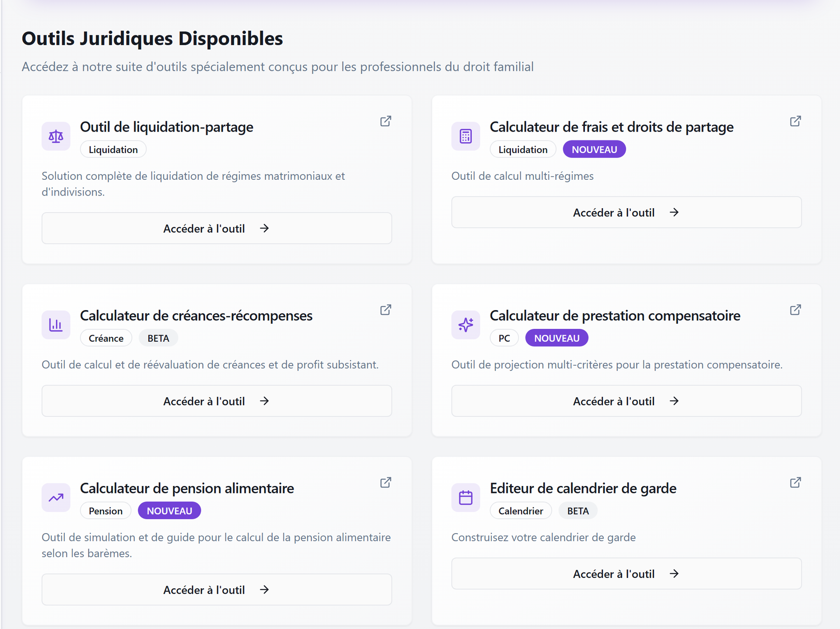Access the créances-récompenses calculator button
The height and width of the screenshot is (629, 840).
pyautogui.click(x=217, y=401)
